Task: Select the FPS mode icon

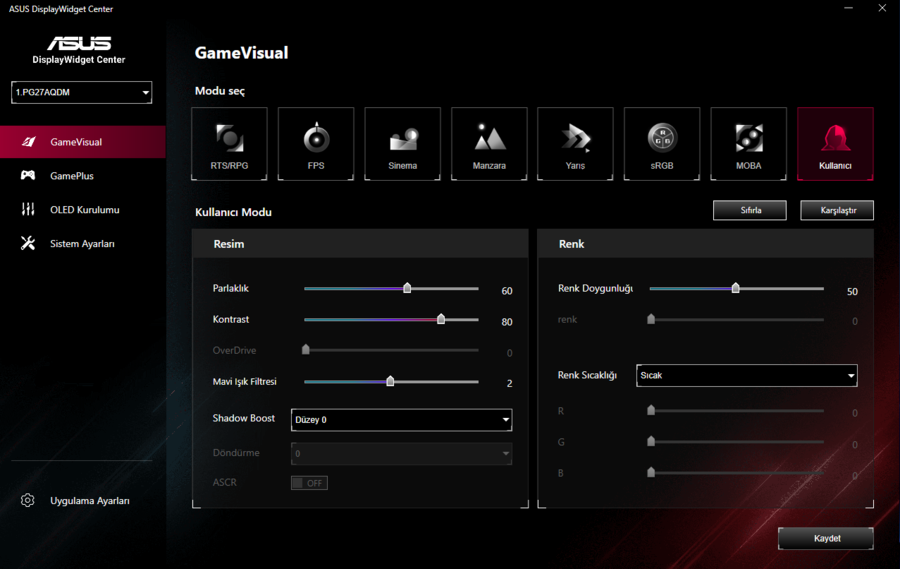Action: [316, 144]
